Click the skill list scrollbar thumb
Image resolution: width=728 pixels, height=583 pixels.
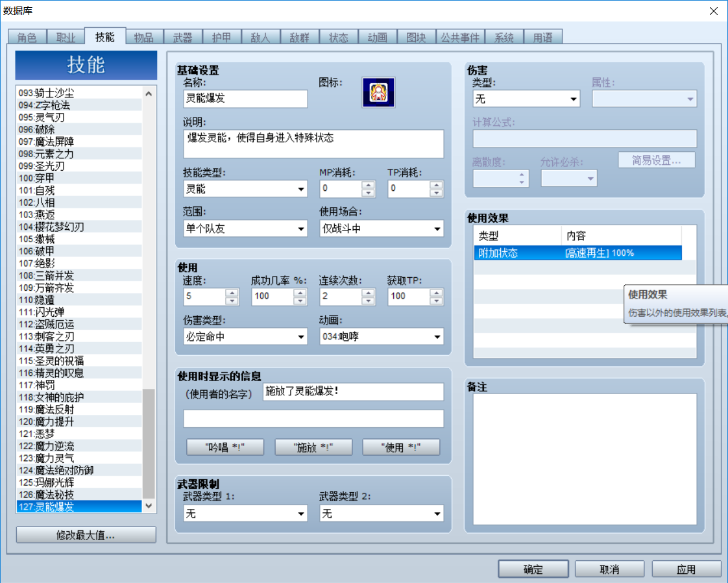tap(149, 443)
